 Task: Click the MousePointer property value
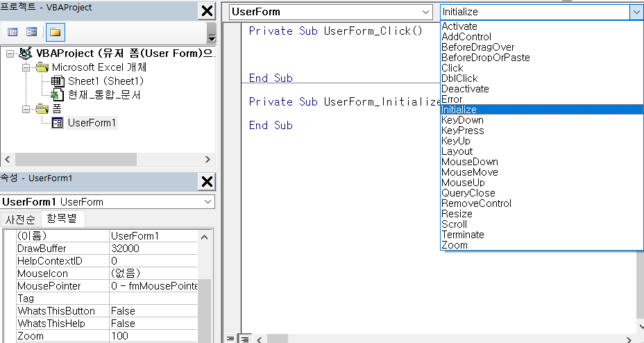(153, 286)
